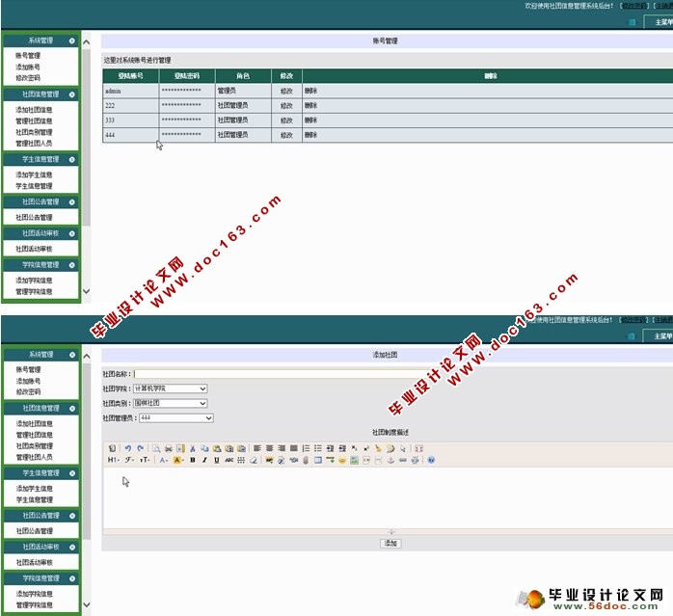Open 添加社团信息 in the 添加社团 page sidebar

[35, 424]
